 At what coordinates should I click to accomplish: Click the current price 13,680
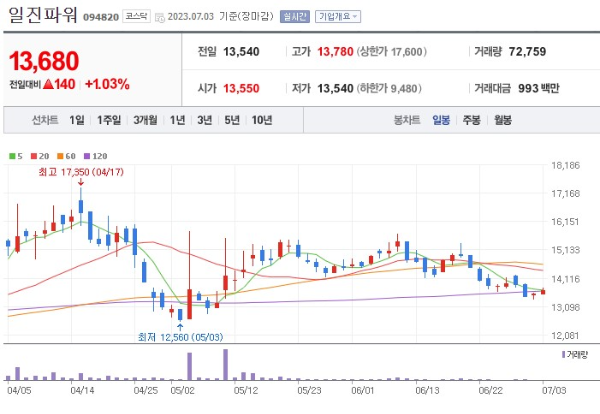point(44,61)
